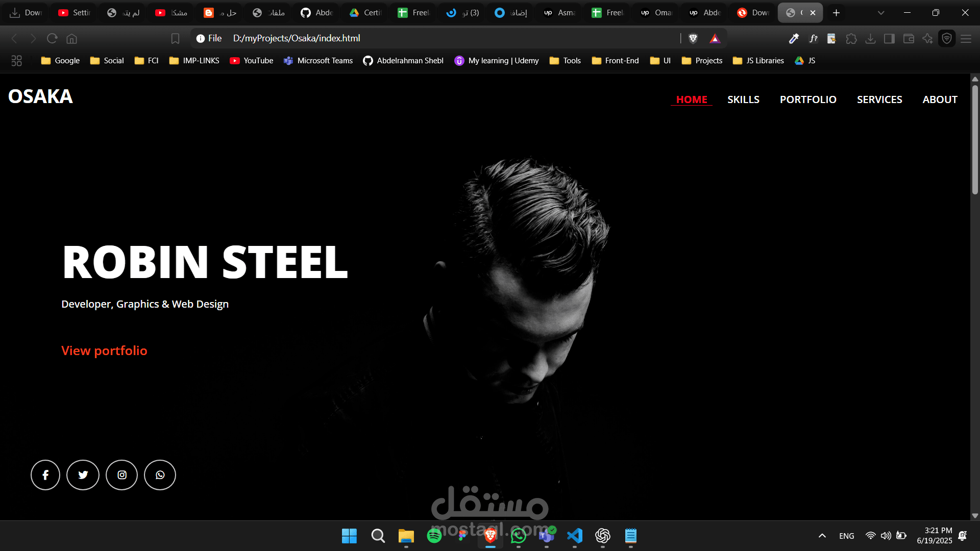Toggle the sidebar panel icon
The image size is (980, 551).
pyautogui.click(x=889, y=38)
